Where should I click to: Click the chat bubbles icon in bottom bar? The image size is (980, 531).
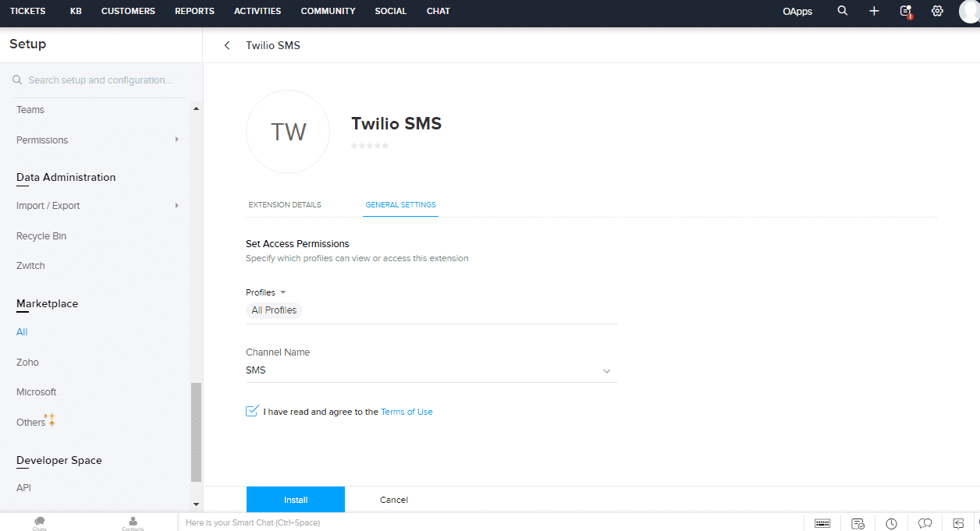(925, 523)
